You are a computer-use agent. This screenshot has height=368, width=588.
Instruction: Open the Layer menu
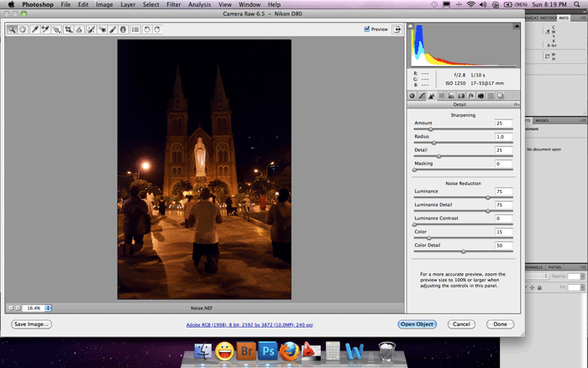click(x=128, y=5)
